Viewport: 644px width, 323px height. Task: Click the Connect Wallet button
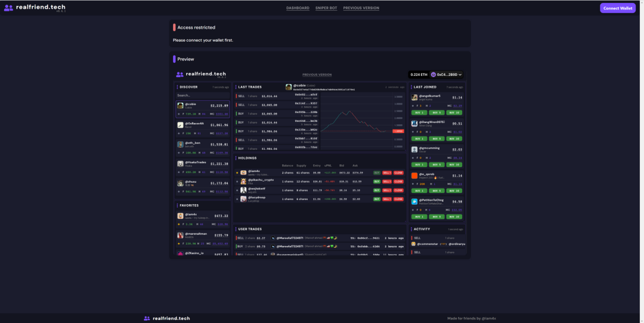(618, 8)
